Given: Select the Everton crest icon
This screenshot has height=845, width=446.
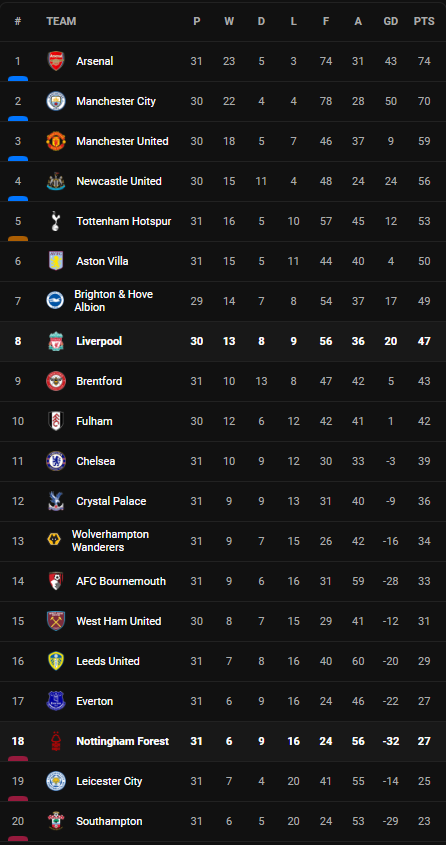Looking at the screenshot, I should pyautogui.click(x=55, y=701).
